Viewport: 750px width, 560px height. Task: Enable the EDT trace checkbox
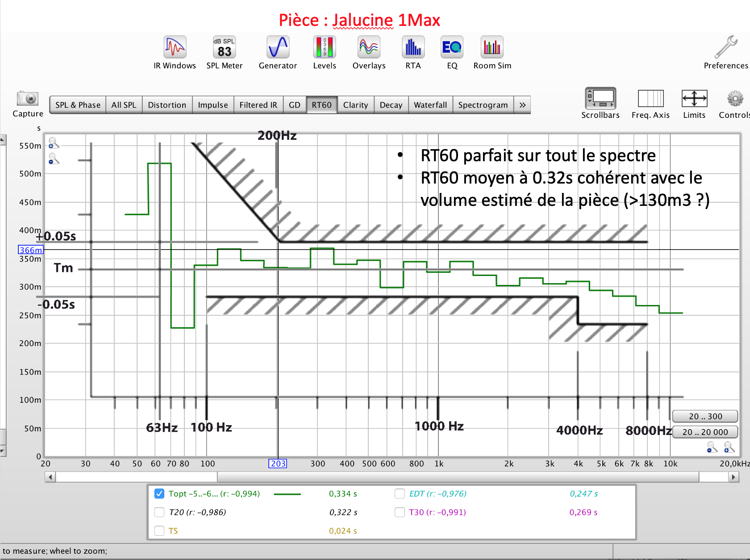point(400,493)
